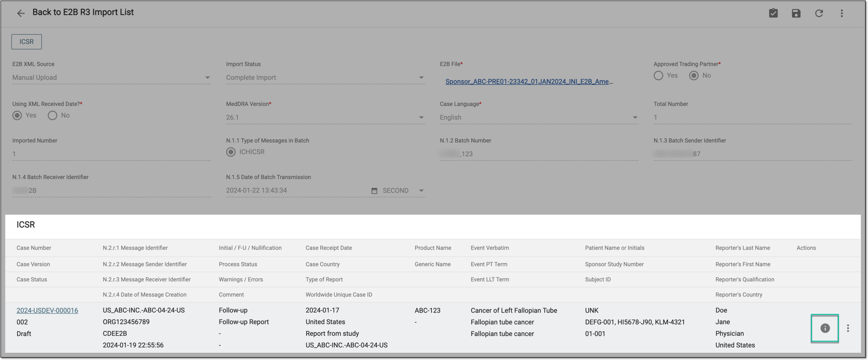Click product name ABC-123
Viewport: 868px width, 360px height.
(x=427, y=310)
